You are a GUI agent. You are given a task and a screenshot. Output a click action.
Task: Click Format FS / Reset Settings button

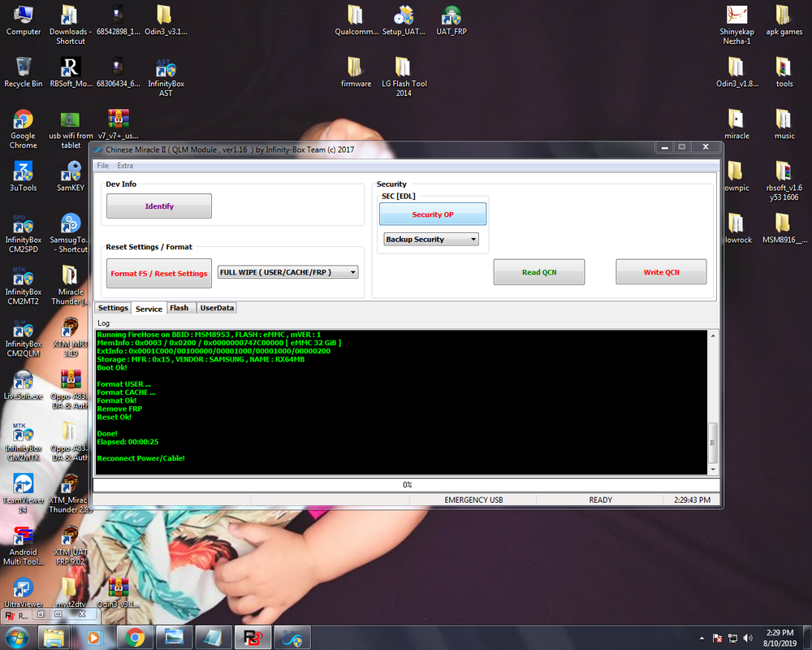[x=159, y=273]
